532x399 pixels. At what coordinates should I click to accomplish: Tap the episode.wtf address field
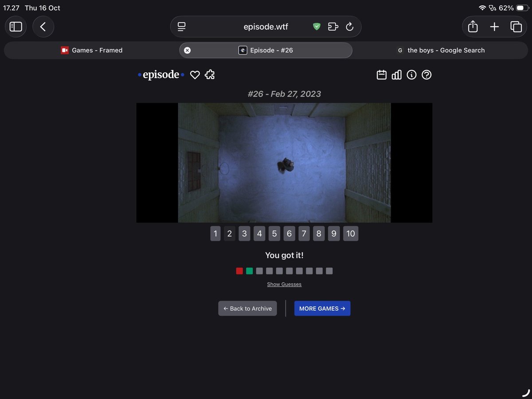pos(266,27)
